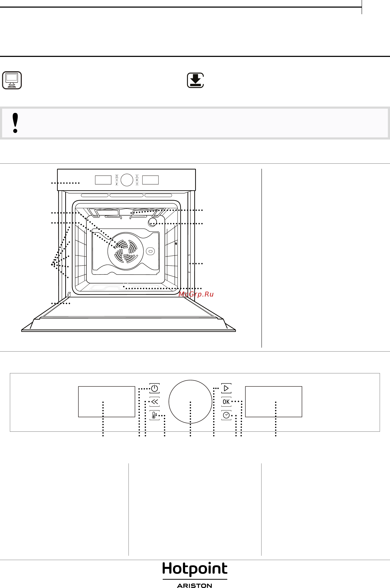Tap the power on/off icon on control panel
The height and width of the screenshot is (588, 390).
pos(154,388)
